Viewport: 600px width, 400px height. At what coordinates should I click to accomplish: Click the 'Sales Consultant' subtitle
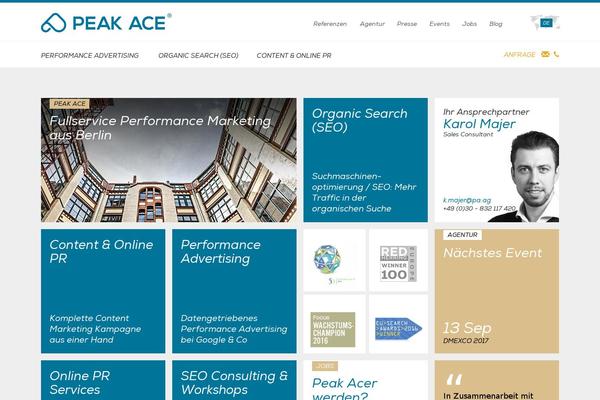[468, 134]
